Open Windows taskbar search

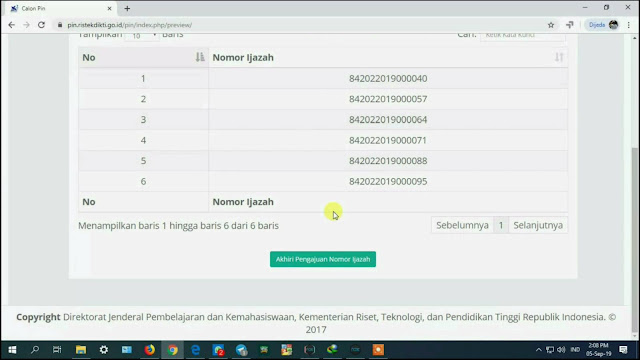click(x=35, y=350)
